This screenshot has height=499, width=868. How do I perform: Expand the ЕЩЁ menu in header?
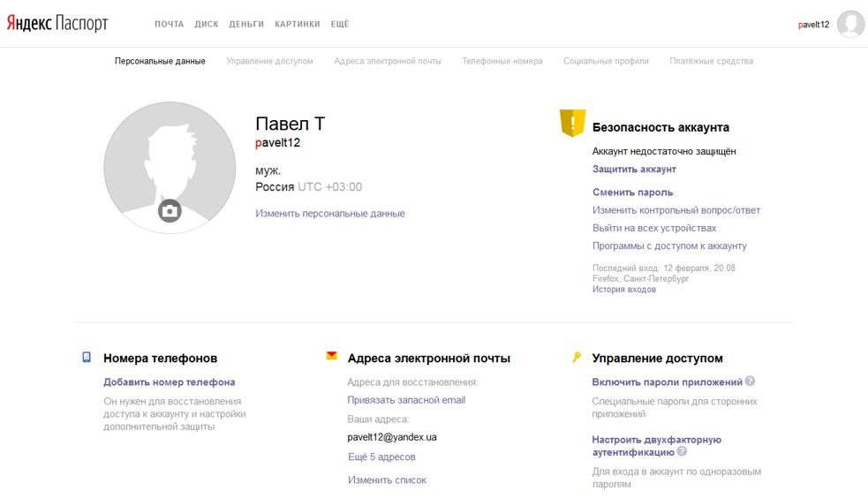tap(339, 24)
